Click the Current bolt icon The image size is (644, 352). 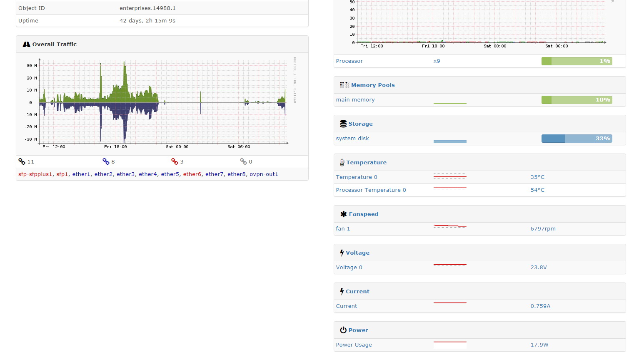[342, 291]
